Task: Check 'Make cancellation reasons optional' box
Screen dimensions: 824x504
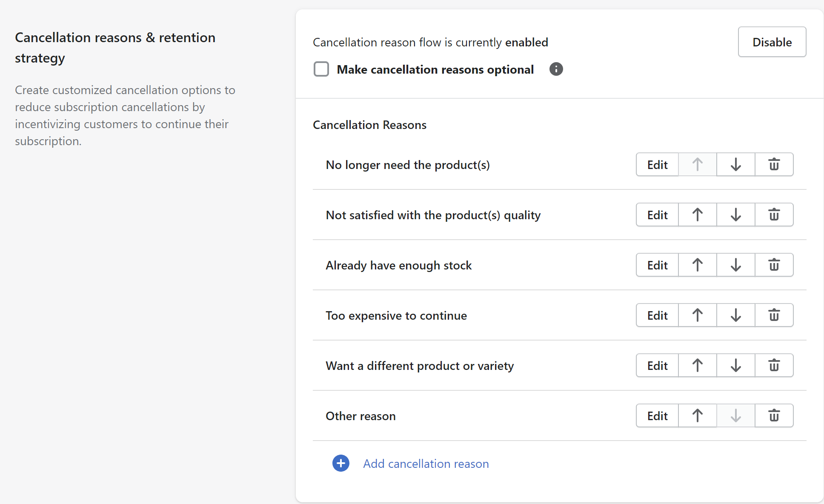Action: 321,69
